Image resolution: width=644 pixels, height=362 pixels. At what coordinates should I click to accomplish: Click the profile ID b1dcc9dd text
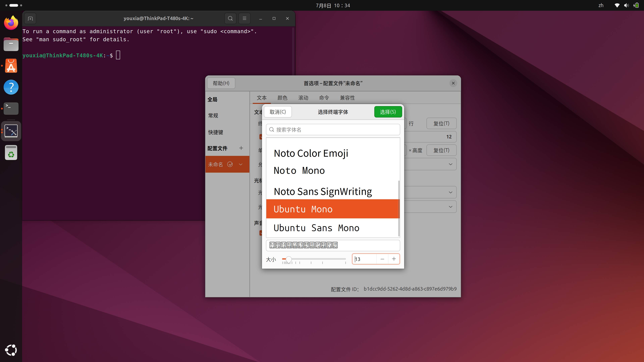410,289
